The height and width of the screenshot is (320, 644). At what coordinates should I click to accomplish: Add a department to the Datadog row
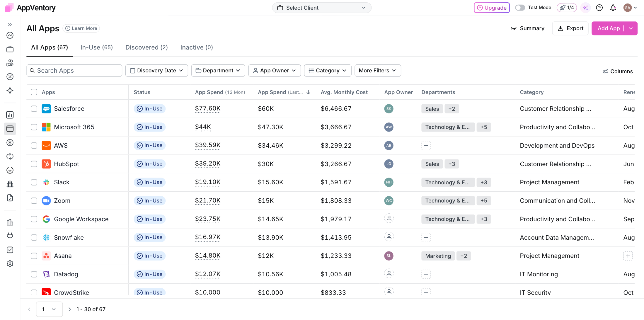(x=426, y=274)
